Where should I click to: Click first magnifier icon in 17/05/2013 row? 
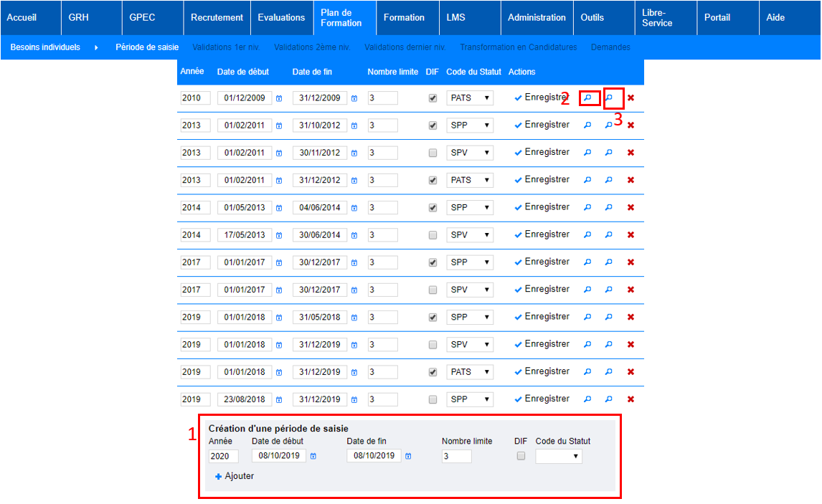click(x=588, y=235)
